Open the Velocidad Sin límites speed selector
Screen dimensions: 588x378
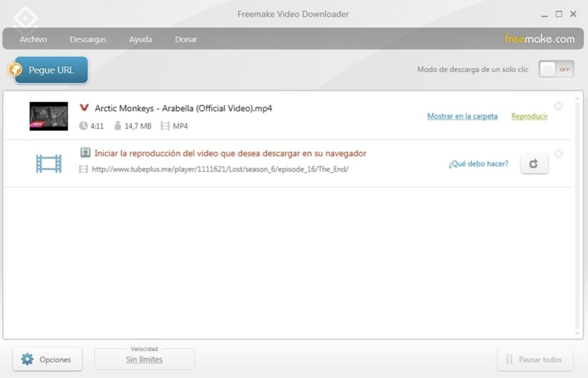coord(144,359)
